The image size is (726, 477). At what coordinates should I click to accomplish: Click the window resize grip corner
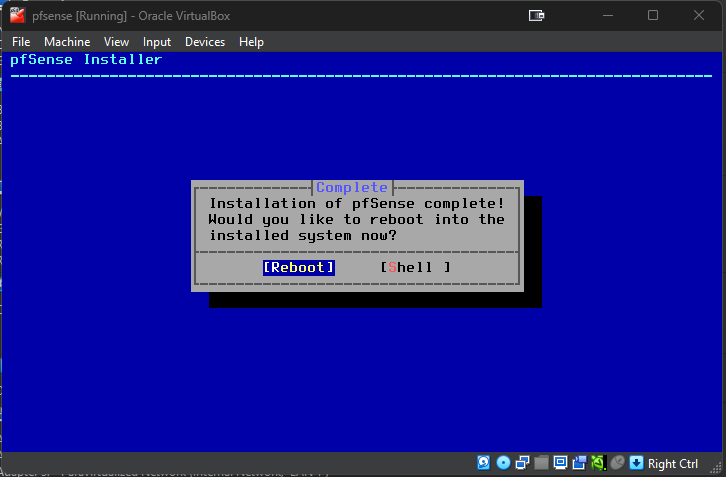pyautogui.click(x=718, y=469)
